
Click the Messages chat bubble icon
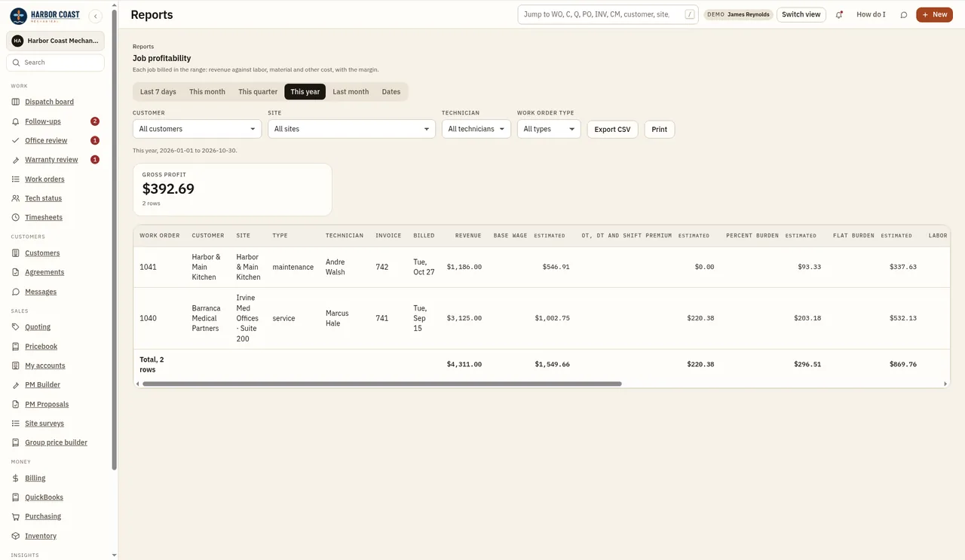pos(17,292)
